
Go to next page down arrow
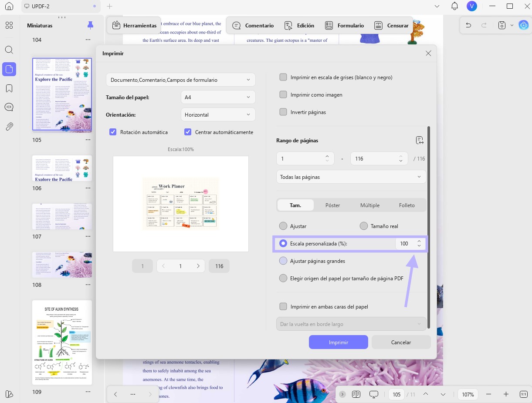(x=443, y=394)
